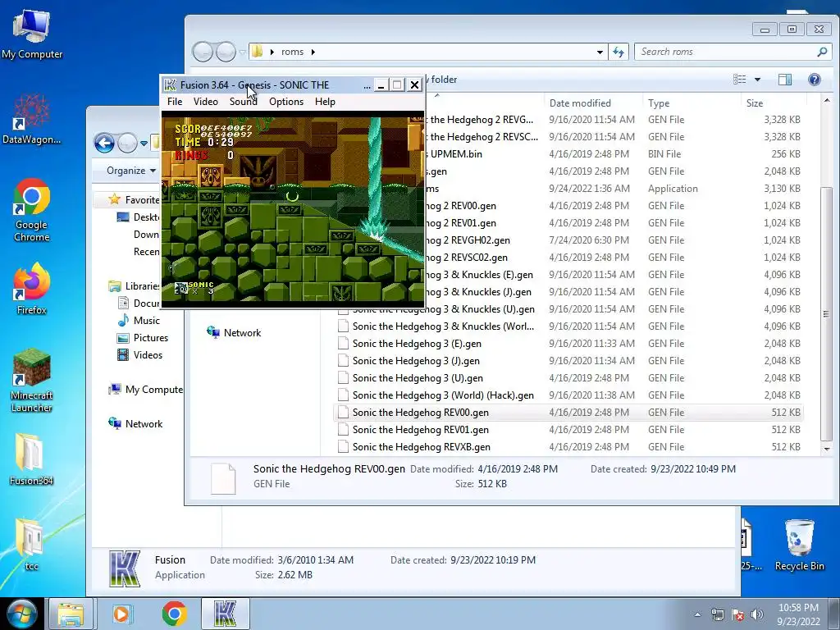Click the Sonic game screen in Fusion

pyautogui.click(x=293, y=209)
